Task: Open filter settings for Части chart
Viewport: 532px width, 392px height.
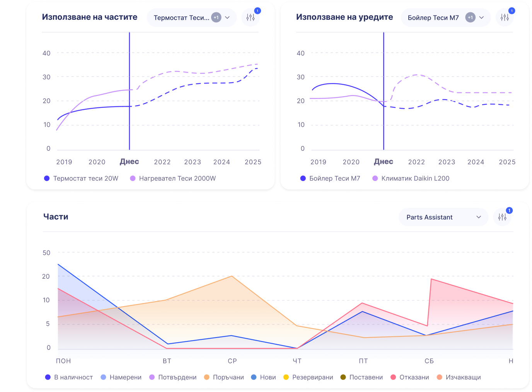Action: 502,217
